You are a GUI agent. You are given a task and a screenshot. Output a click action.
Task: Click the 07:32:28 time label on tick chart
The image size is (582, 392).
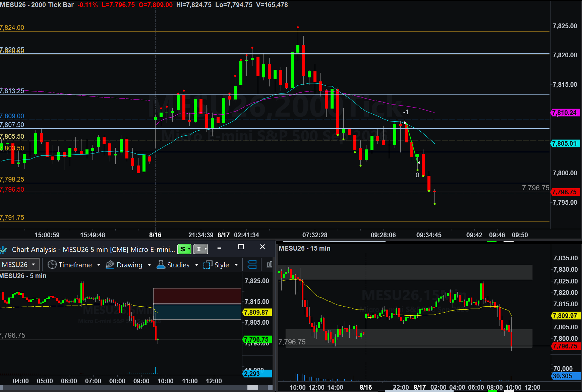pos(315,235)
